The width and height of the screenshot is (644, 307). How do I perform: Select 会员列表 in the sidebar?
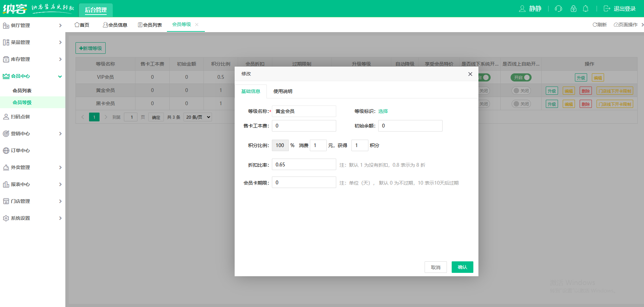tap(22, 91)
